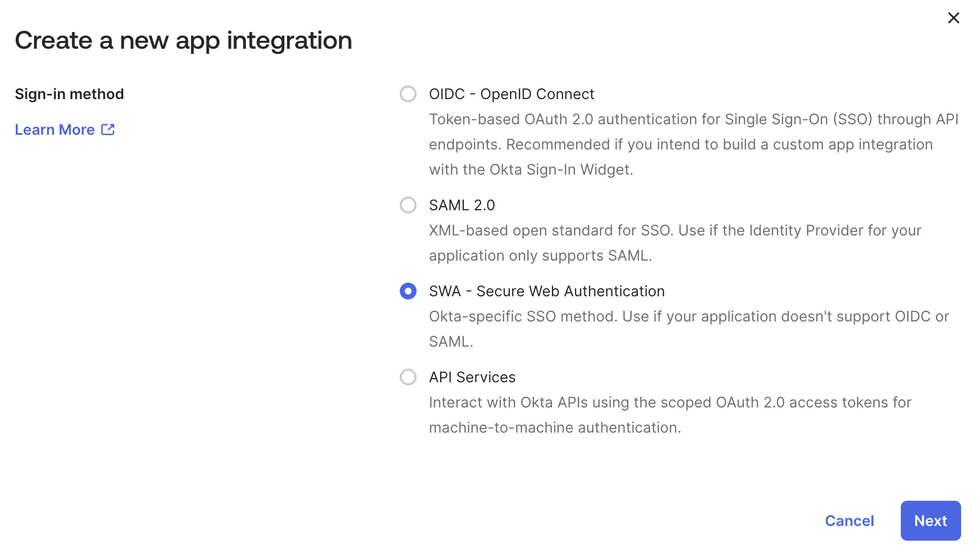Click the Okta-specific SSO method description
980x559 pixels.
tap(688, 317)
